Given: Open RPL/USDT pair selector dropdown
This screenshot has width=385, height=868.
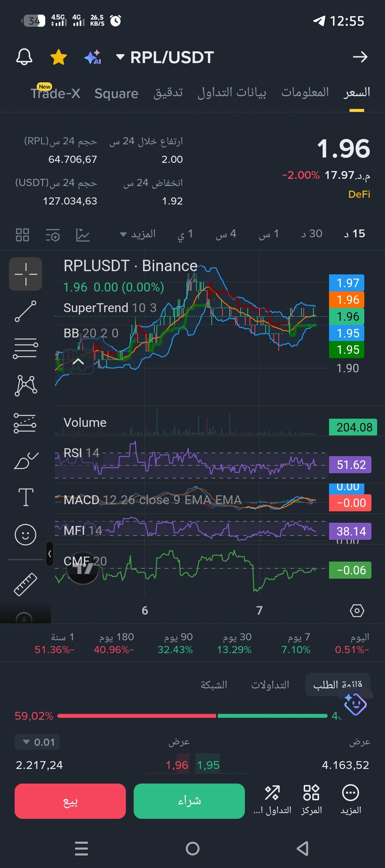Looking at the screenshot, I should [x=165, y=57].
